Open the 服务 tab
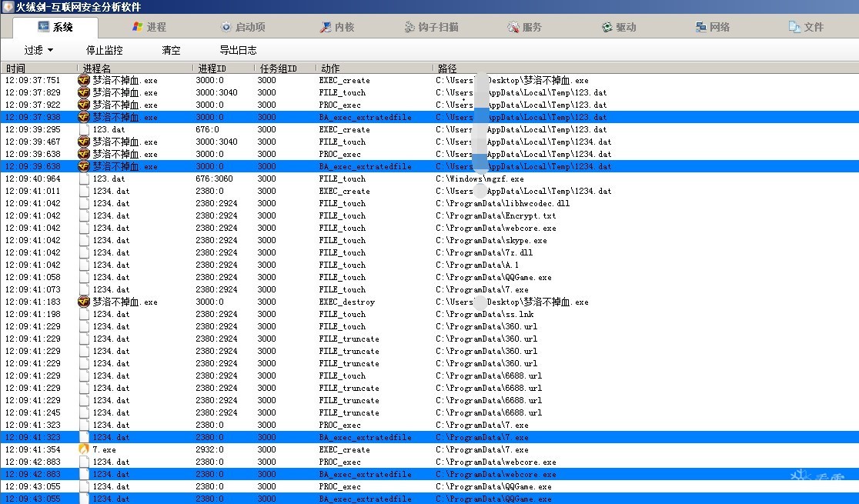 click(x=524, y=27)
